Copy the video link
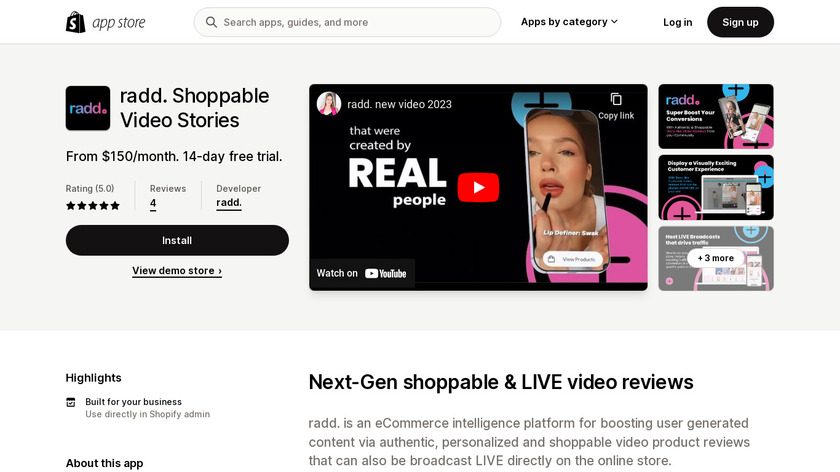 click(616, 106)
